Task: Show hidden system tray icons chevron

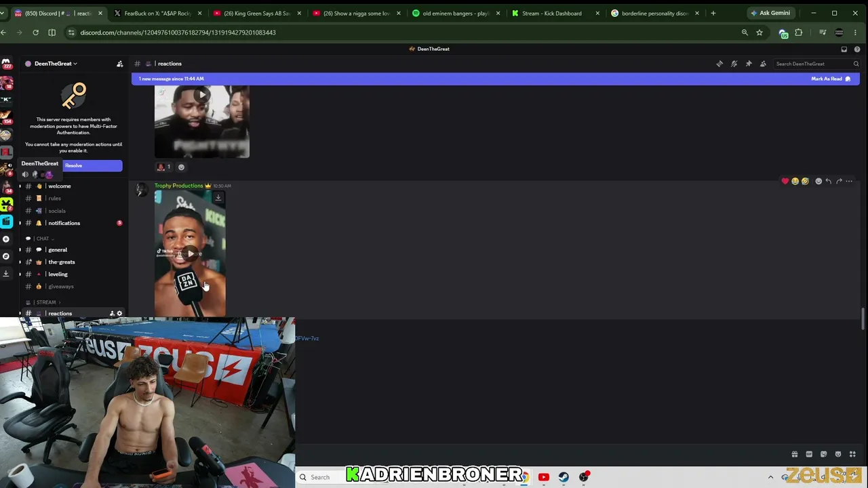Action: pos(770,477)
